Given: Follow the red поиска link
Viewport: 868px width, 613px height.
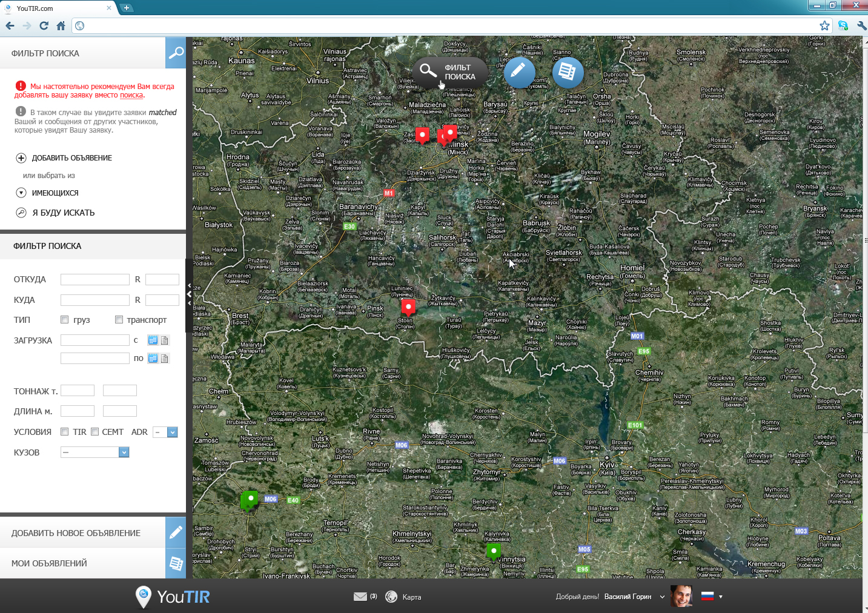Looking at the screenshot, I should [x=131, y=95].
